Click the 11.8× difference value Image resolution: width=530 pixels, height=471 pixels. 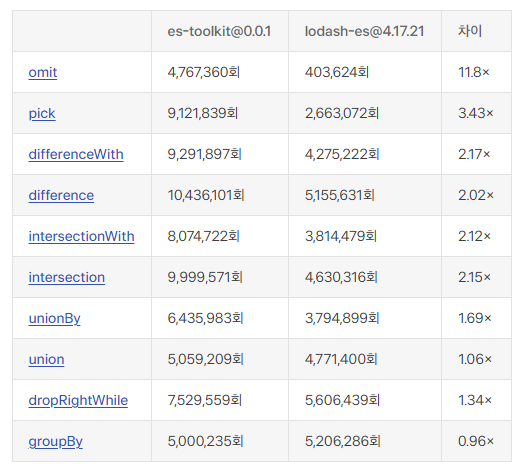[x=474, y=72]
